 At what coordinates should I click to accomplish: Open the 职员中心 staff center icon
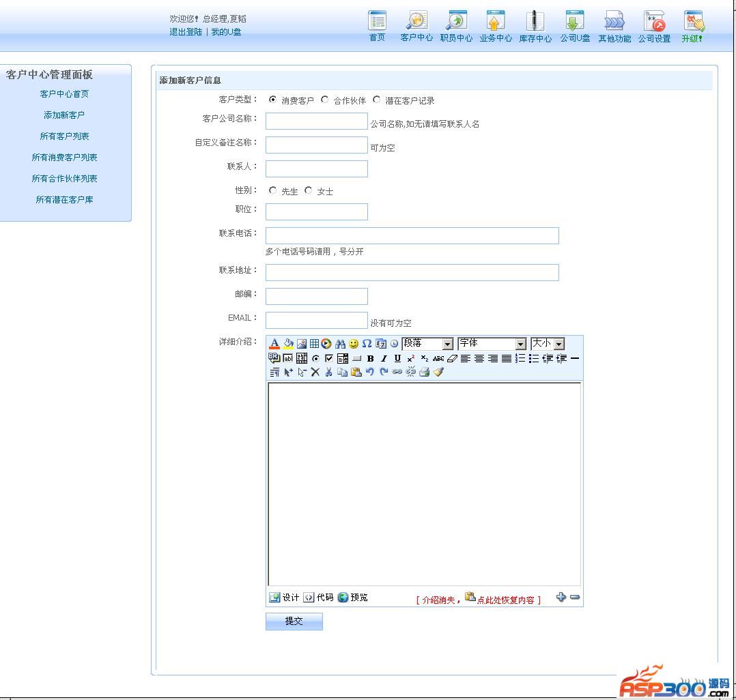click(456, 21)
